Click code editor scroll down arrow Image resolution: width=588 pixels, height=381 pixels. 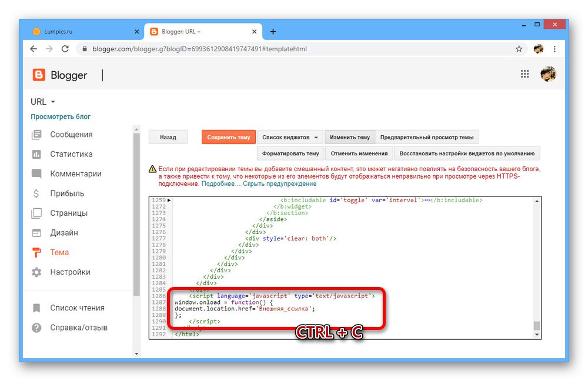(x=537, y=335)
